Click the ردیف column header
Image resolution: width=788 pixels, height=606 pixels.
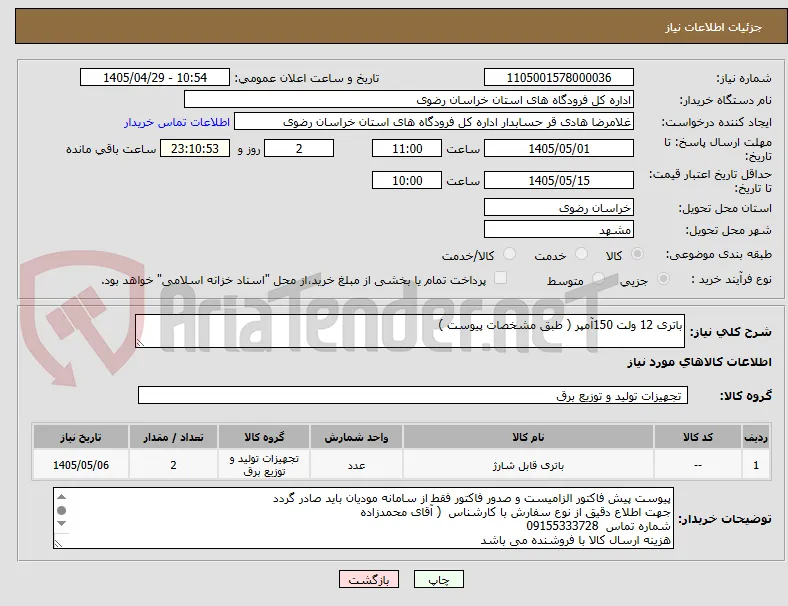(x=755, y=437)
